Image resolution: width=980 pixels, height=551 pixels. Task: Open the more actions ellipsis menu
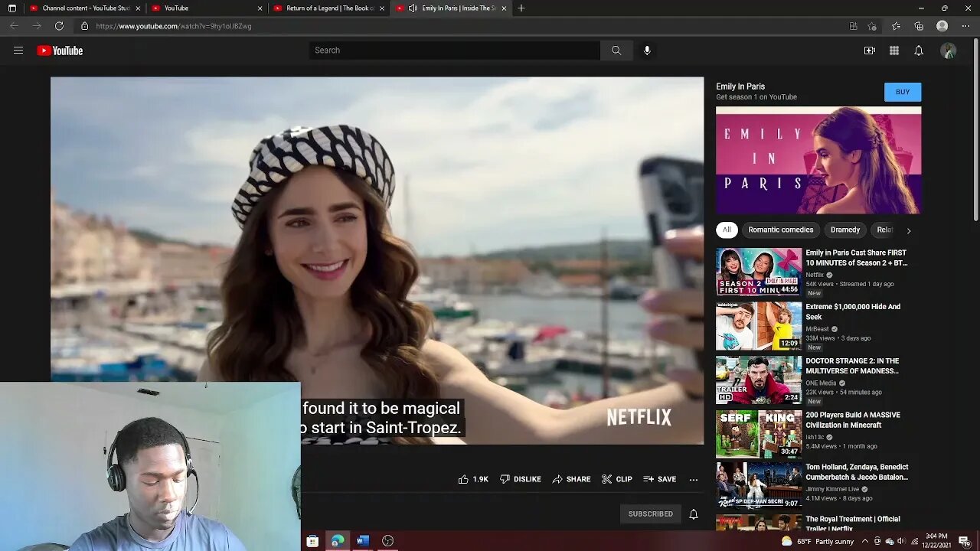pyautogui.click(x=693, y=479)
